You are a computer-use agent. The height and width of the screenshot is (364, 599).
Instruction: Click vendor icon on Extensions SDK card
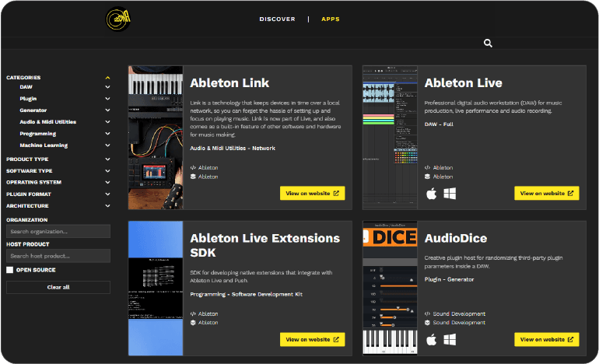click(x=193, y=323)
